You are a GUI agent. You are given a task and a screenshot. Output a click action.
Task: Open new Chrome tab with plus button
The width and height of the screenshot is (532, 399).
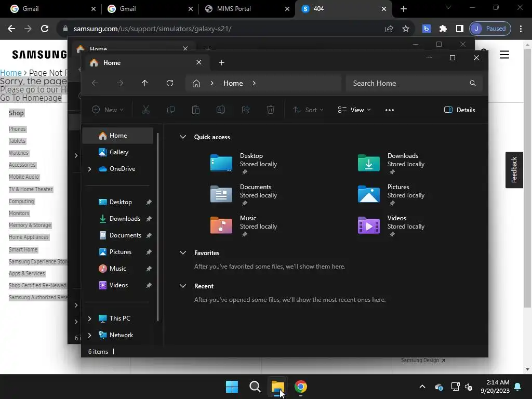(403, 9)
